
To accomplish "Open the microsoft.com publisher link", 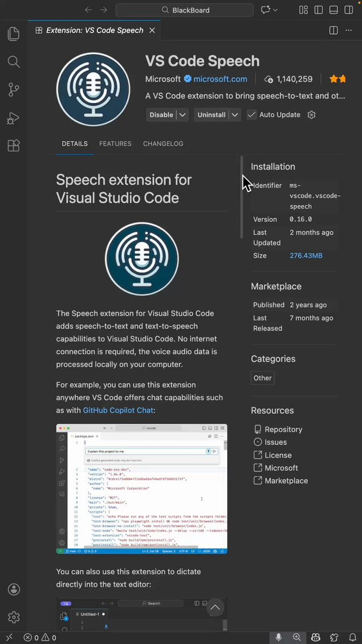I will tap(220, 79).
